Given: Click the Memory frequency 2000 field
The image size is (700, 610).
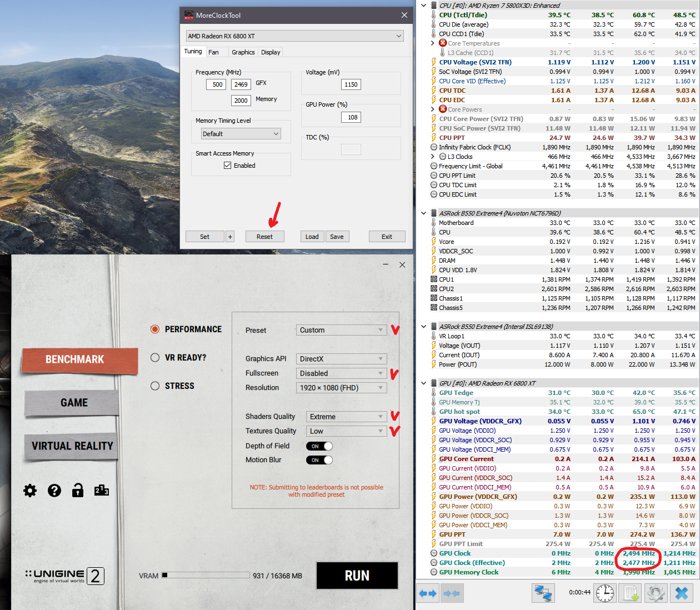Looking at the screenshot, I should 241,101.
